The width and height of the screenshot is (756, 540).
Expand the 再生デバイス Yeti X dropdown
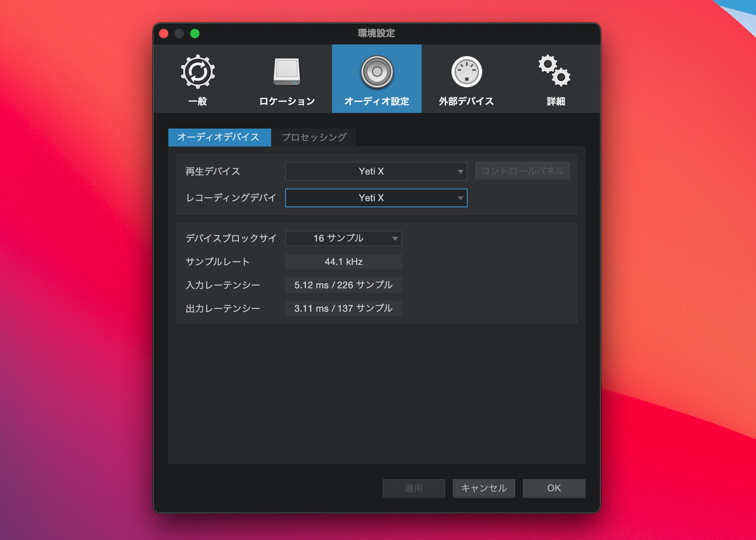[x=376, y=171]
